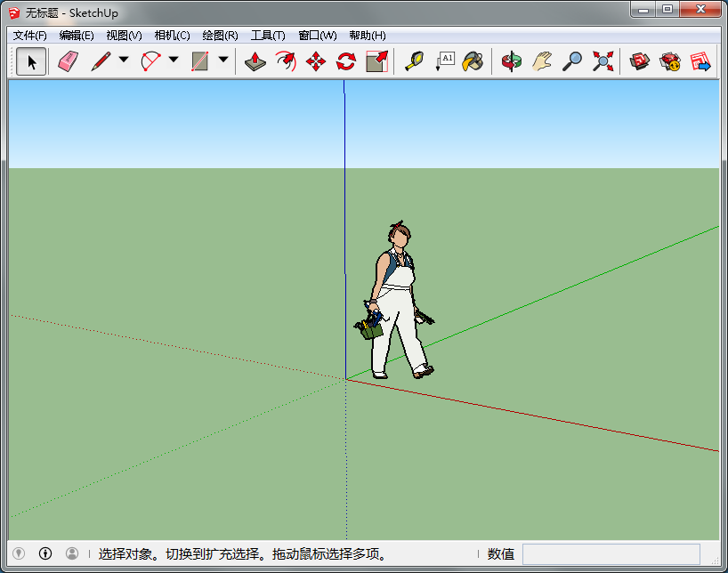Open the 窗口(W) menu
The image size is (728, 573).
coord(317,36)
